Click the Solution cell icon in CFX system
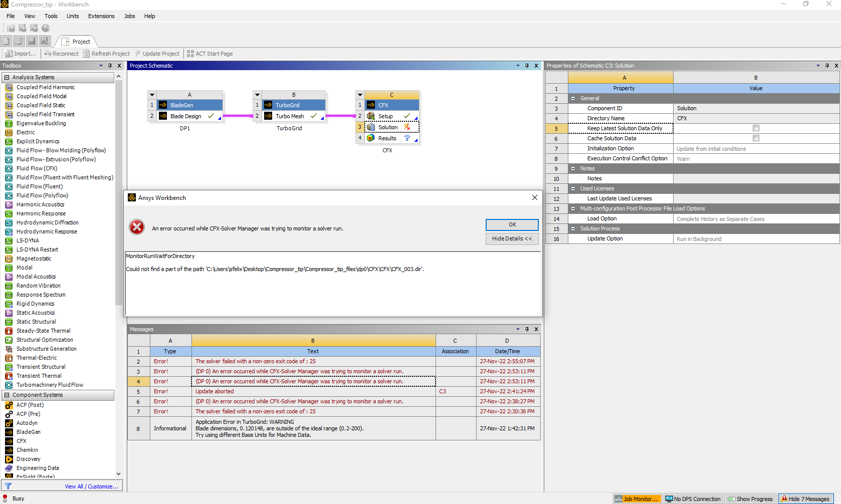This screenshot has height=504, width=841. pos(371,127)
